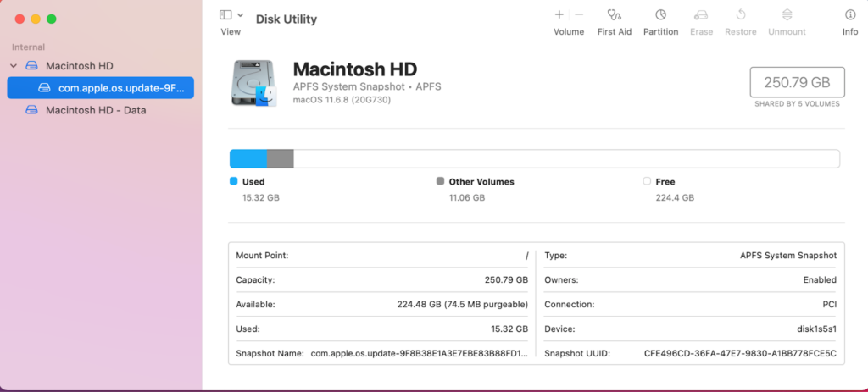Click the green full-screen window button
868x392 pixels.
coord(52,19)
